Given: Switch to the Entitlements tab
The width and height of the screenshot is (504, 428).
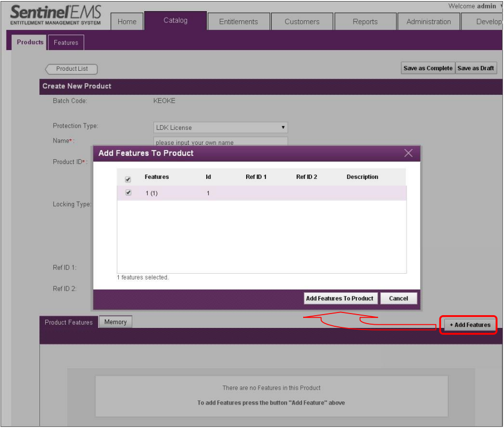Looking at the screenshot, I should (x=238, y=22).
